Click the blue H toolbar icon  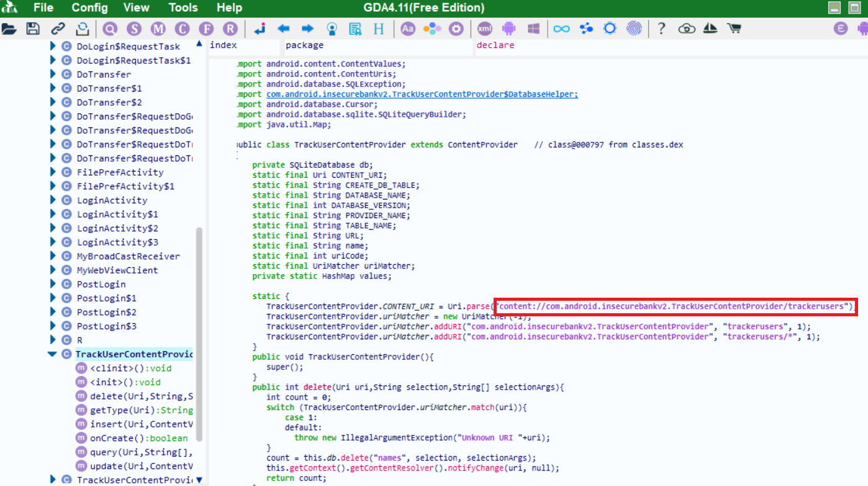pos(379,29)
